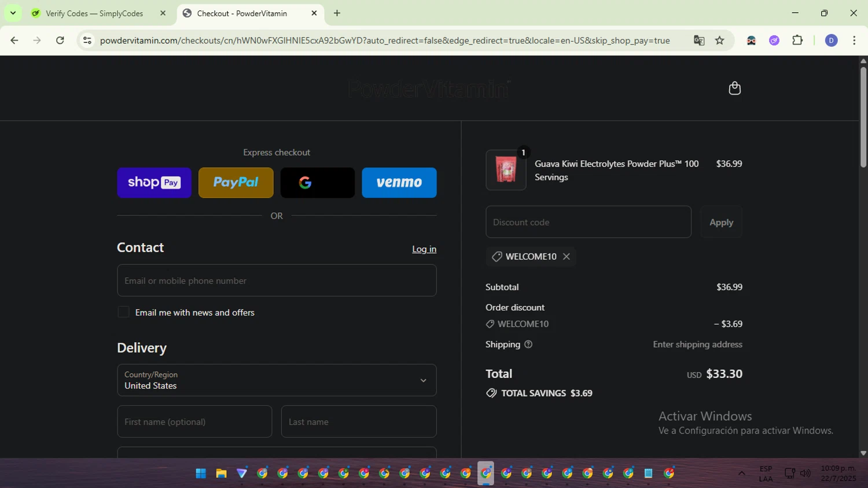Screen dimensions: 868x488
Task: Open the Chrome three-dot menu
Action: click(x=854, y=41)
